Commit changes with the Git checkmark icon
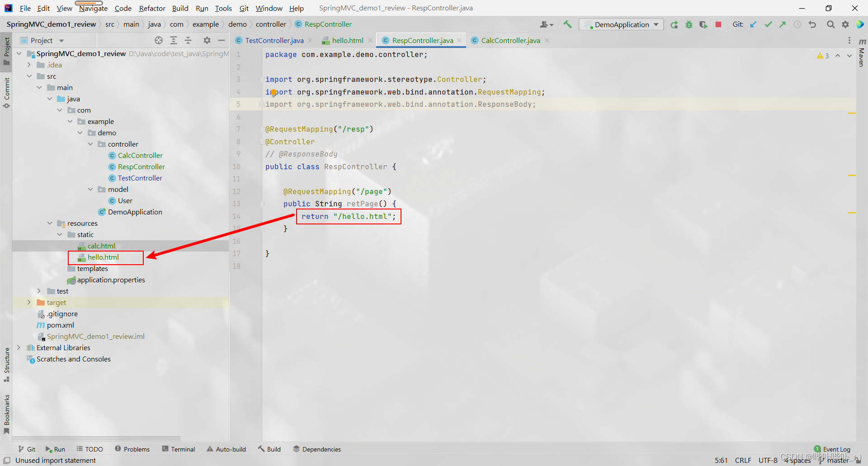The width and height of the screenshot is (868, 466). pyautogui.click(x=768, y=24)
